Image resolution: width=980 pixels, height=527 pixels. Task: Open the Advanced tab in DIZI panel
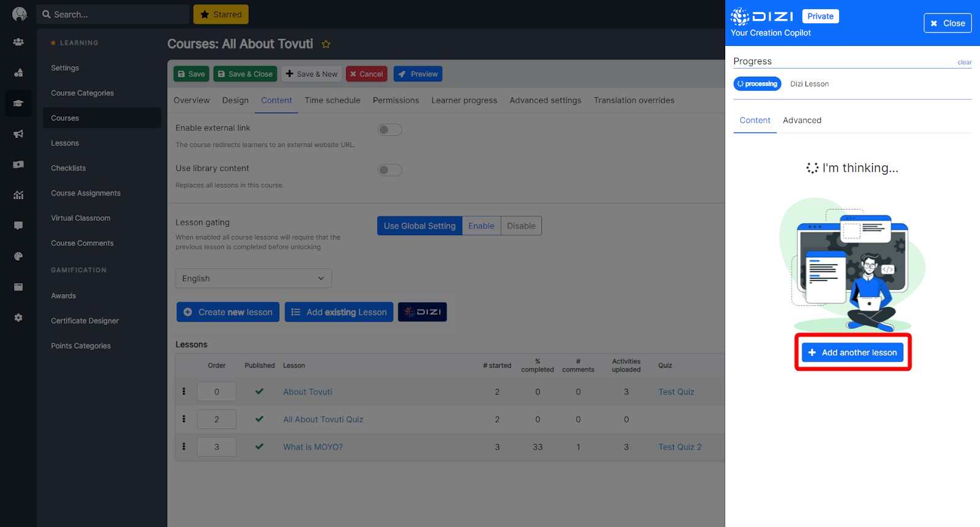(802, 120)
